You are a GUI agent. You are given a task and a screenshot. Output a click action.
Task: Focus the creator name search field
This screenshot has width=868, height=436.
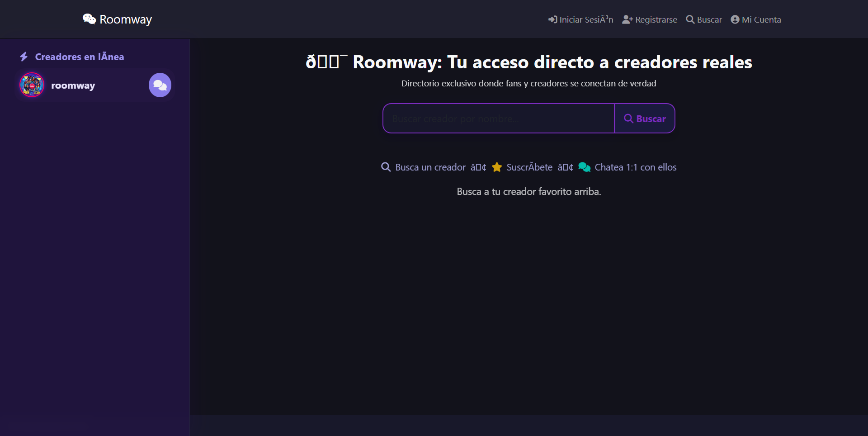click(499, 118)
